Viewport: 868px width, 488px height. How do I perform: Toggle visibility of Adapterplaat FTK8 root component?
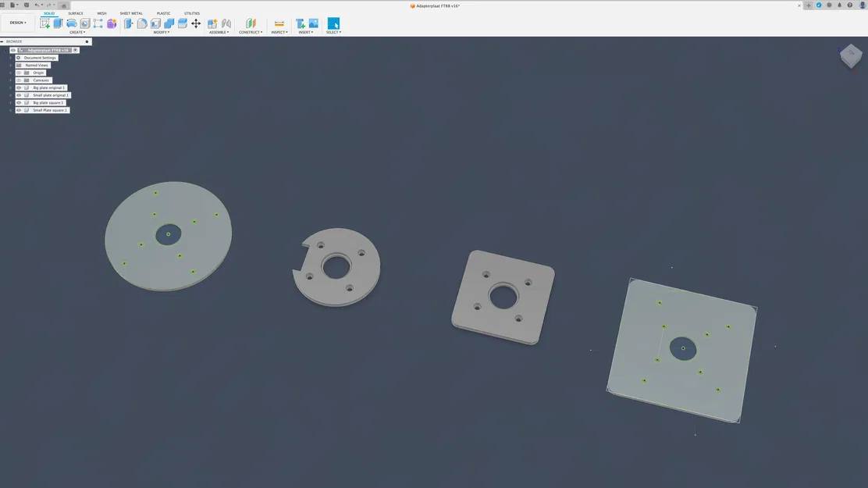coord(12,50)
